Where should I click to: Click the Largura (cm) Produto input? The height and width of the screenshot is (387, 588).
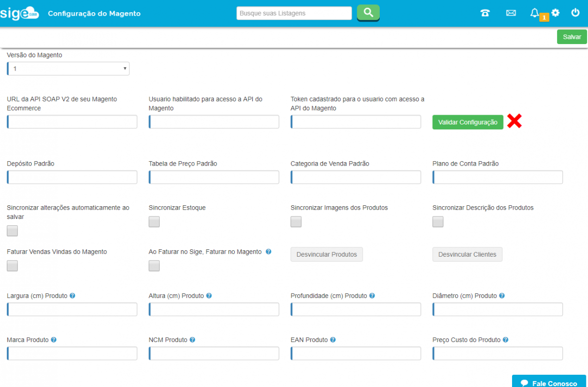tap(72, 309)
